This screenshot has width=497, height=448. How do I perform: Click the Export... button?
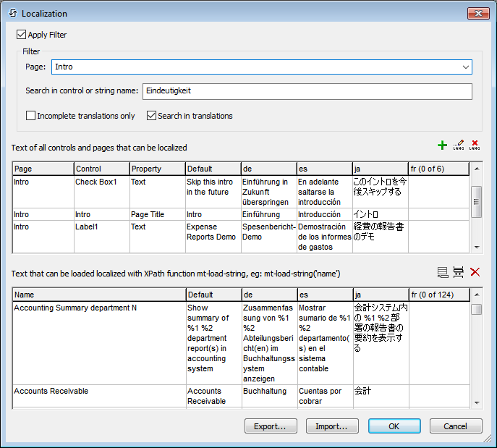pyautogui.click(x=271, y=426)
